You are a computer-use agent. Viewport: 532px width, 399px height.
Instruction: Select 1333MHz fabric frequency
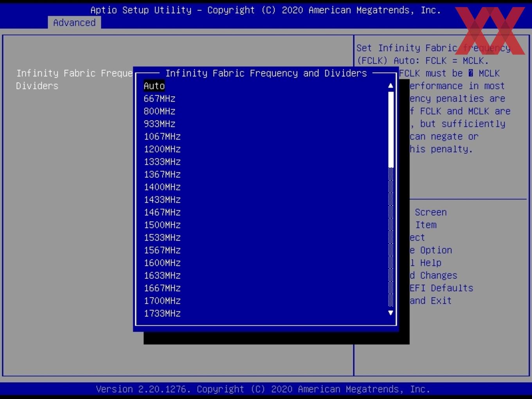pyautogui.click(x=162, y=162)
